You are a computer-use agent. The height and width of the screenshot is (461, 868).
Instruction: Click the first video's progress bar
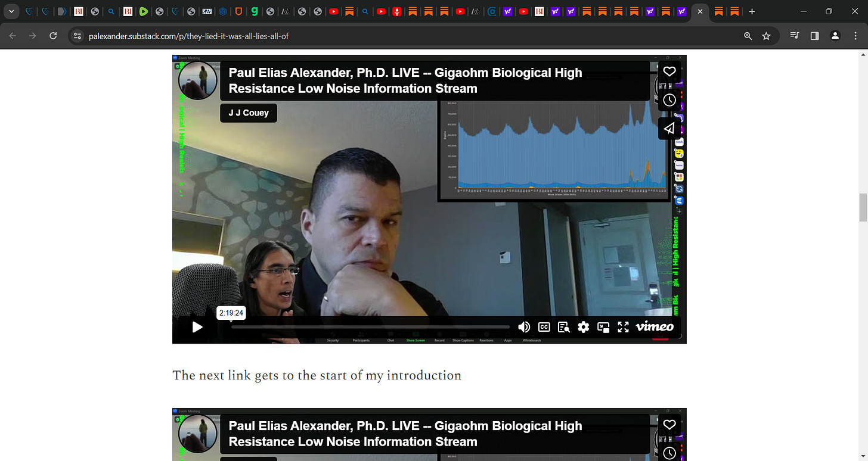(370, 327)
